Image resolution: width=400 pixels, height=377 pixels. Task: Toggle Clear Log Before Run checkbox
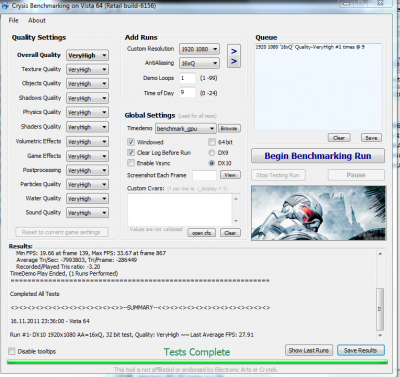[x=131, y=153]
